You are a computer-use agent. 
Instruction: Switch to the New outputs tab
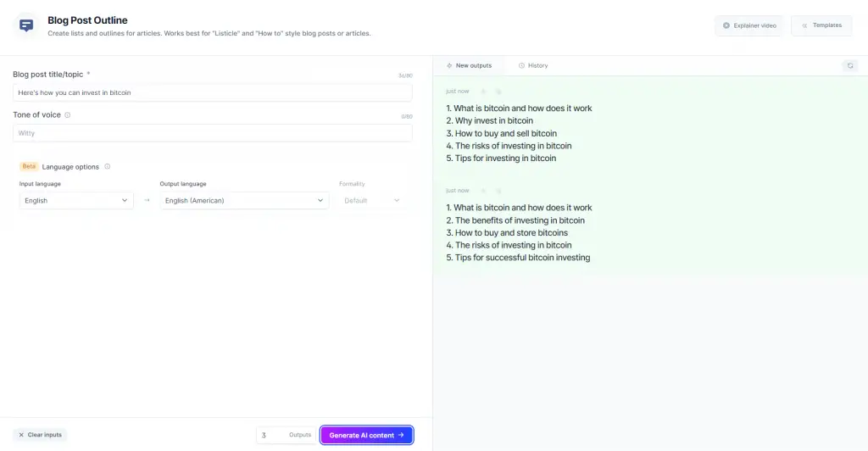(x=469, y=65)
